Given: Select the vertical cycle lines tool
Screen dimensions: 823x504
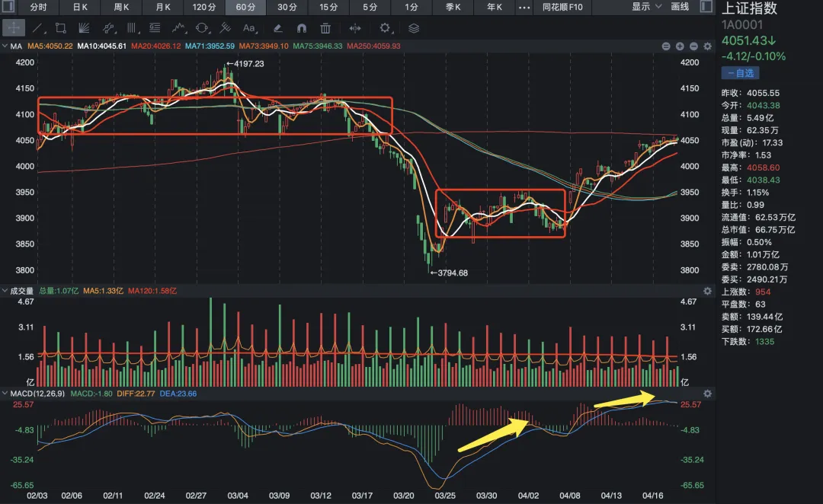Looking at the screenshot, I should click(x=131, y=28).
